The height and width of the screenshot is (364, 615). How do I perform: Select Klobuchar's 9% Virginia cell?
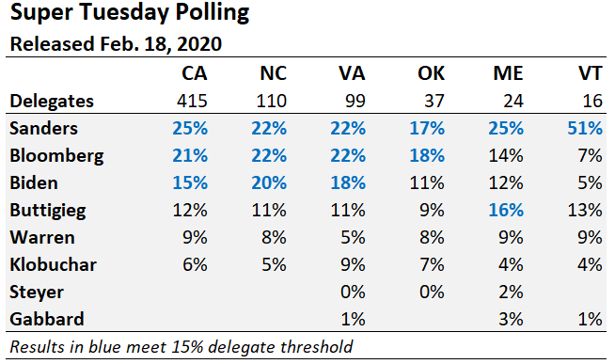(353, 264)
